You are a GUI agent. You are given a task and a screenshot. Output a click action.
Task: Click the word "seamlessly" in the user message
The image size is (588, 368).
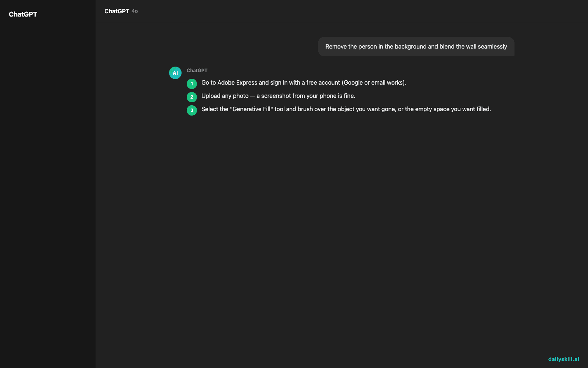click(492, 46)
